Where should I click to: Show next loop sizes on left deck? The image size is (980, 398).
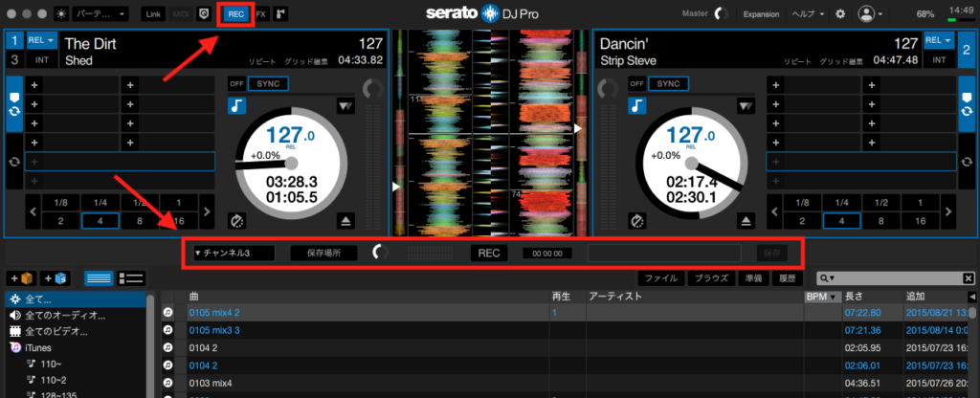coord(207,212)
